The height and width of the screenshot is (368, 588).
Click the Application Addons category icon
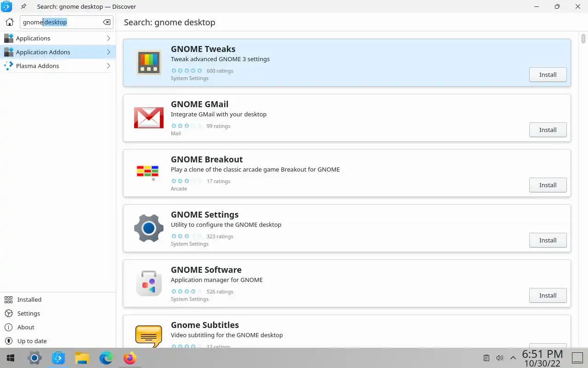(9, 52)
